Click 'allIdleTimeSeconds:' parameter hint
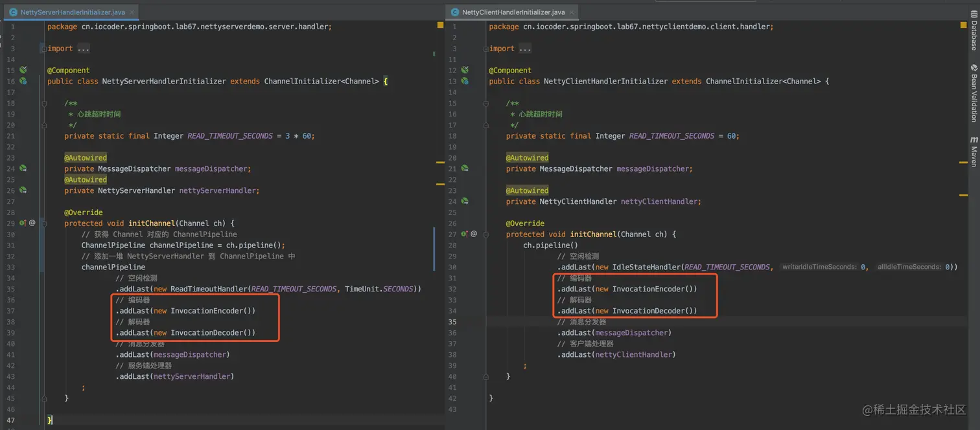Image resolution: width=980 pixels, height=430 pixels. [909, 267]
